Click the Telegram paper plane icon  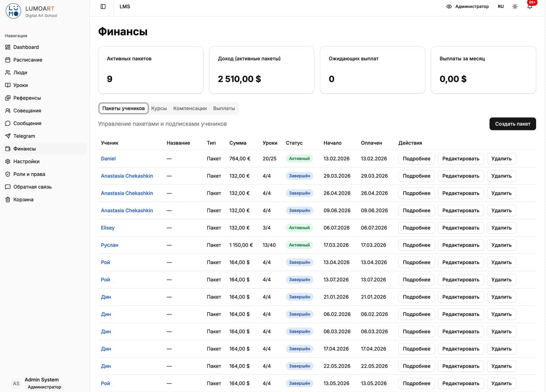(8, 136)
